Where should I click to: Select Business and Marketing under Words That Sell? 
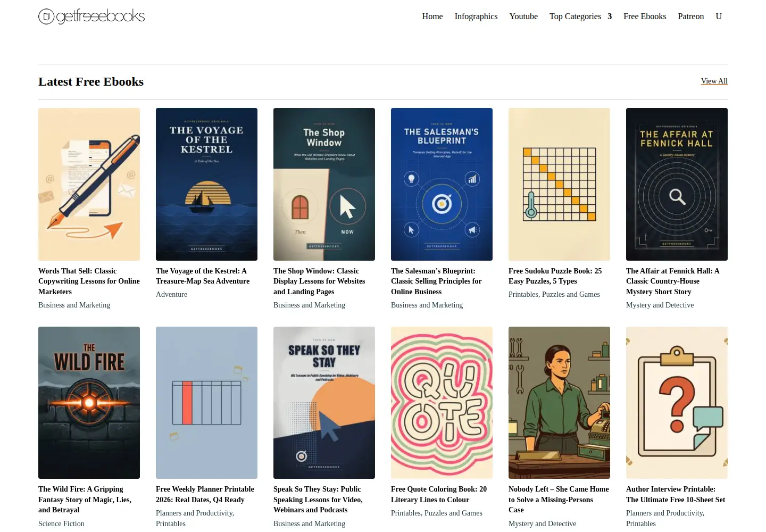[74, 305]
